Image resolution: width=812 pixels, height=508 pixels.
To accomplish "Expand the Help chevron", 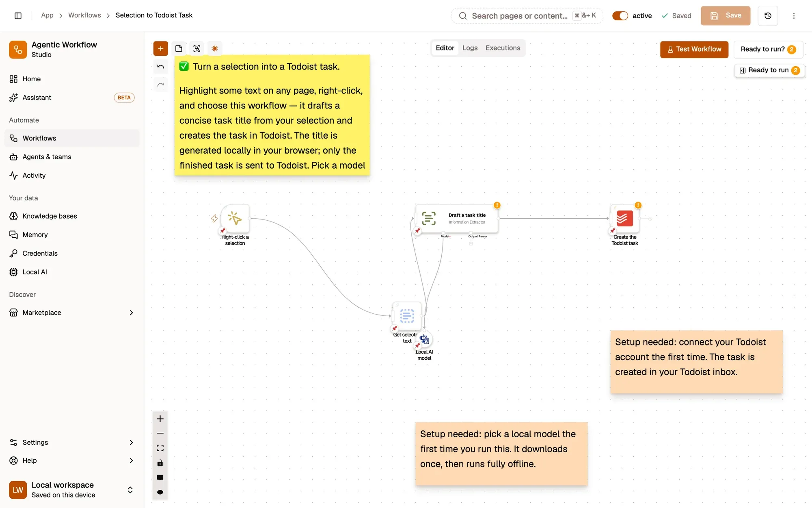I will click(131, 460).
